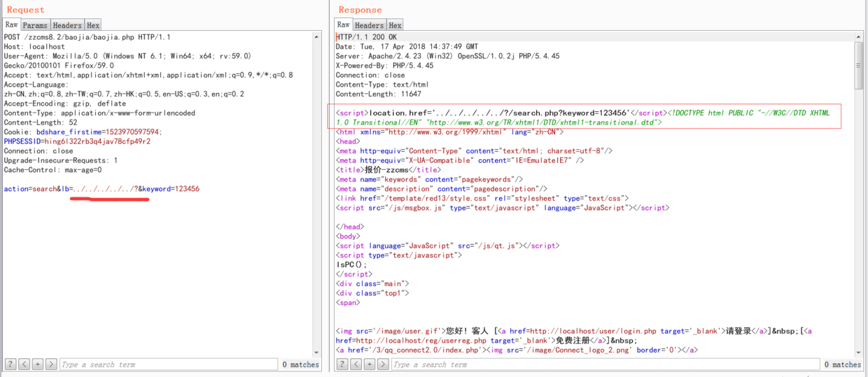Click the '<div class="main">' line

pos(372,284)
